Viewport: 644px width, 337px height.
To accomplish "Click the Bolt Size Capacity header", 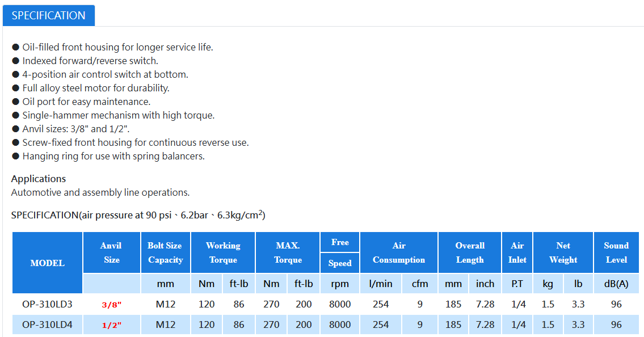I will point(166,252).
